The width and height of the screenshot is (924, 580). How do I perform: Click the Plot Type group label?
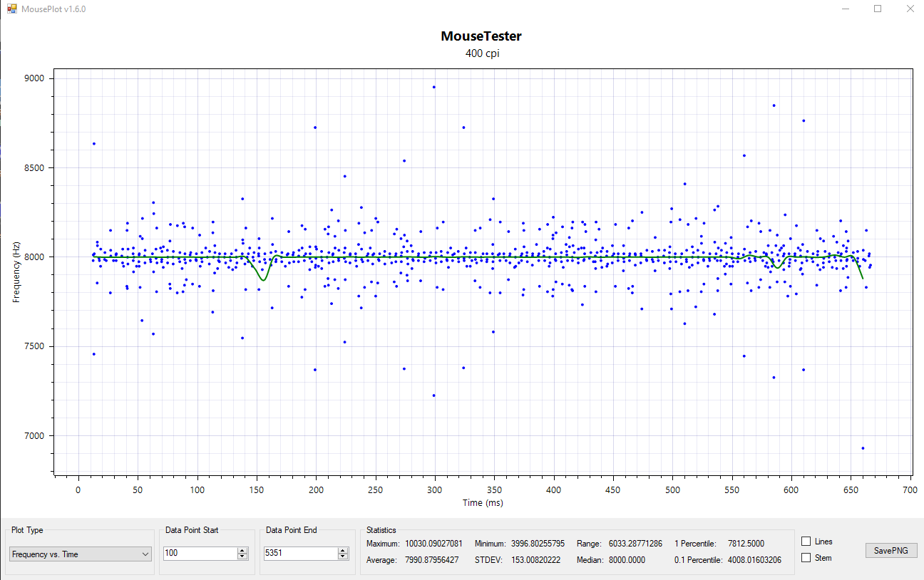tap(27, 530)
